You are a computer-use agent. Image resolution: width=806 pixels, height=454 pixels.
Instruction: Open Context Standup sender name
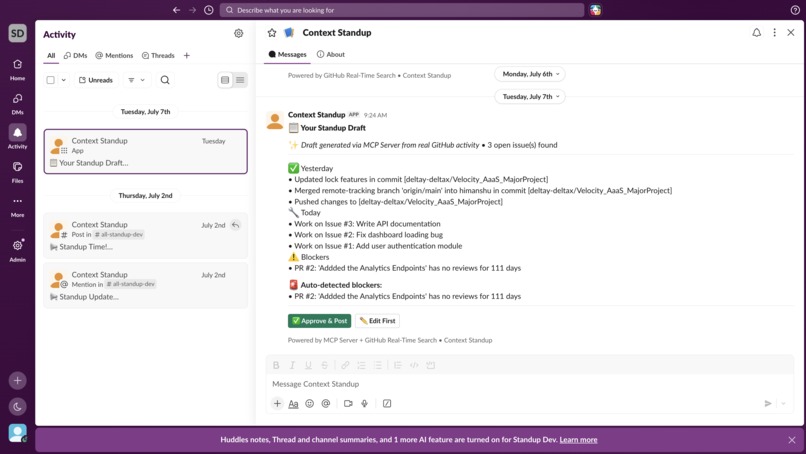316,115
